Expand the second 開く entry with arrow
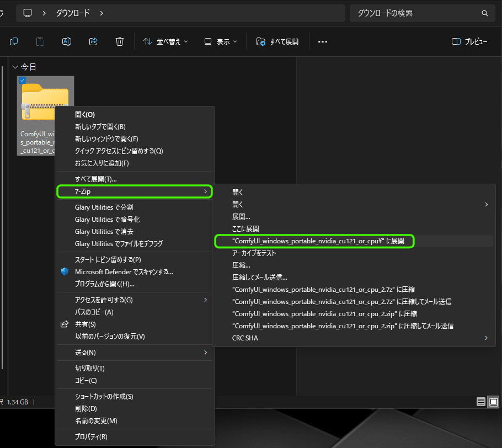The height and width of the screenshot is (448, 502). click(354, 205)
